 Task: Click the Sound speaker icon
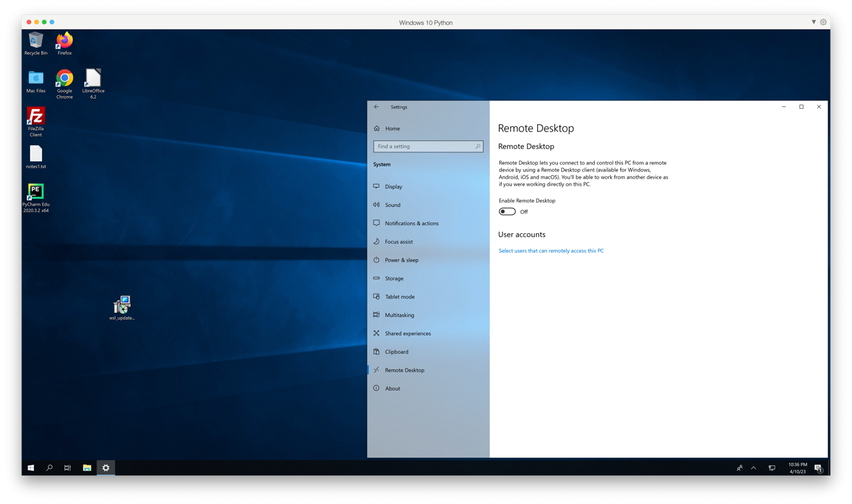click(377, 205)
